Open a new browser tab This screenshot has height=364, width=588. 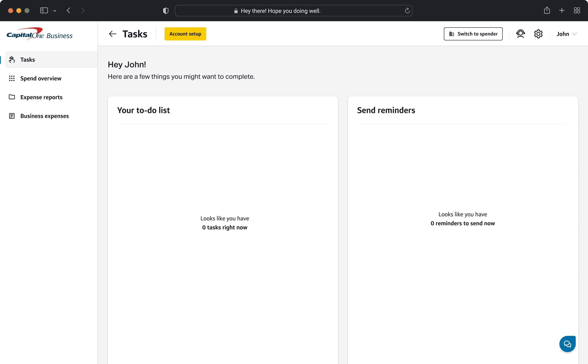pos(561,10)
